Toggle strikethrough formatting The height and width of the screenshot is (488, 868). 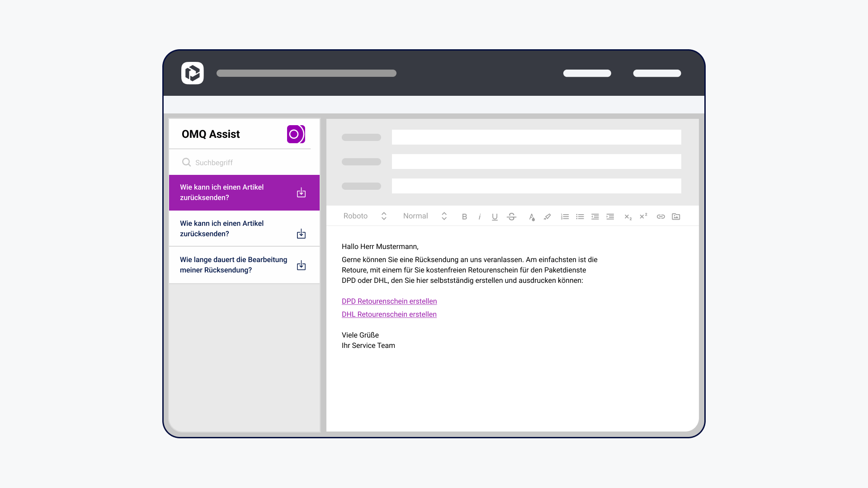(x=511, y=216)
